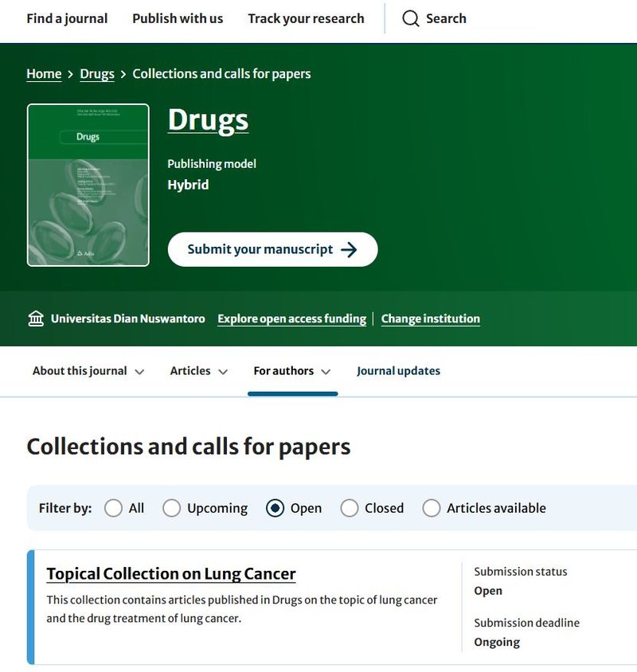Click the institution bank icon next to Universitas Dian Nuswantoro

[x=36, y=318]
